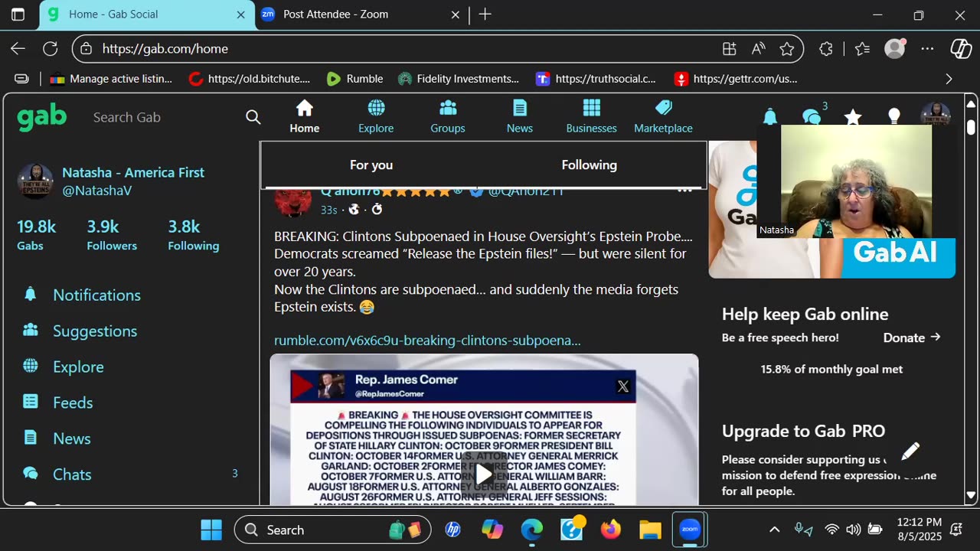Open the browser profile avatar
The height and width of the screenshot is (551, 980).
pyautogui.click(x=894, y=48)
